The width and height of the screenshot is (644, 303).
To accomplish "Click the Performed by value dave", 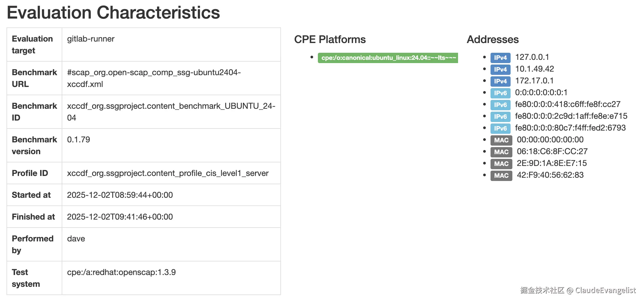I will [x=76, y=239].
